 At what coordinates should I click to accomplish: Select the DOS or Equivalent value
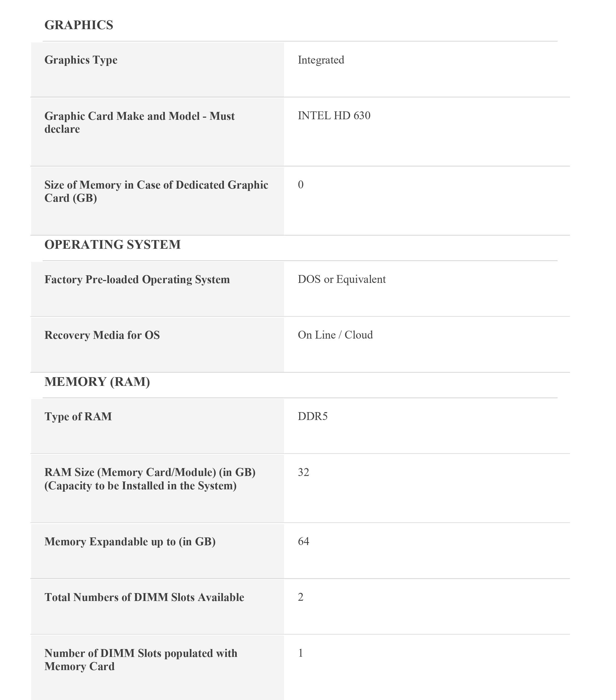coord(341,279)
